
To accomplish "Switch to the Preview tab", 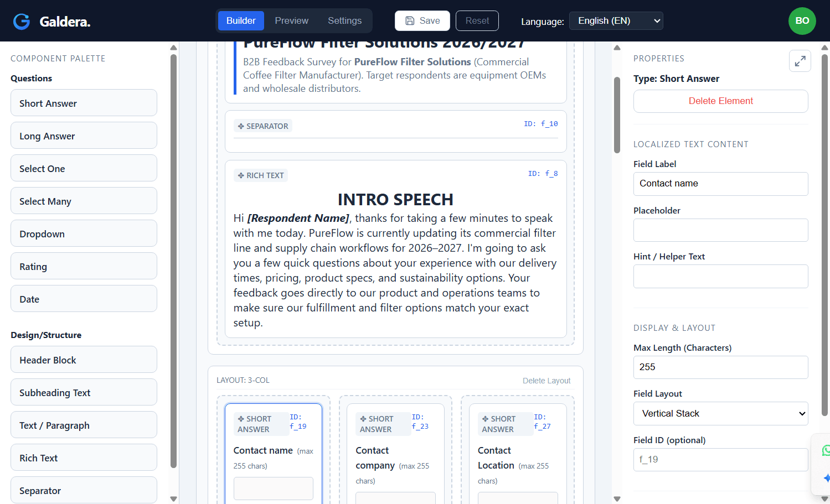I will pyautogui.click(x=291, y=21).
